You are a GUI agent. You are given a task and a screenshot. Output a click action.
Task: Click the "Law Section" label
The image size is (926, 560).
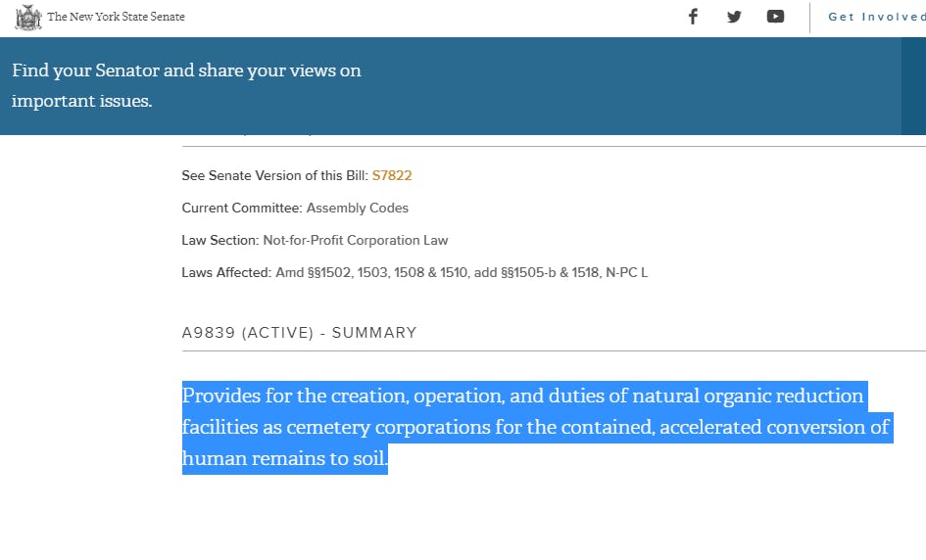pyautogui.click(x=220, y=241)
